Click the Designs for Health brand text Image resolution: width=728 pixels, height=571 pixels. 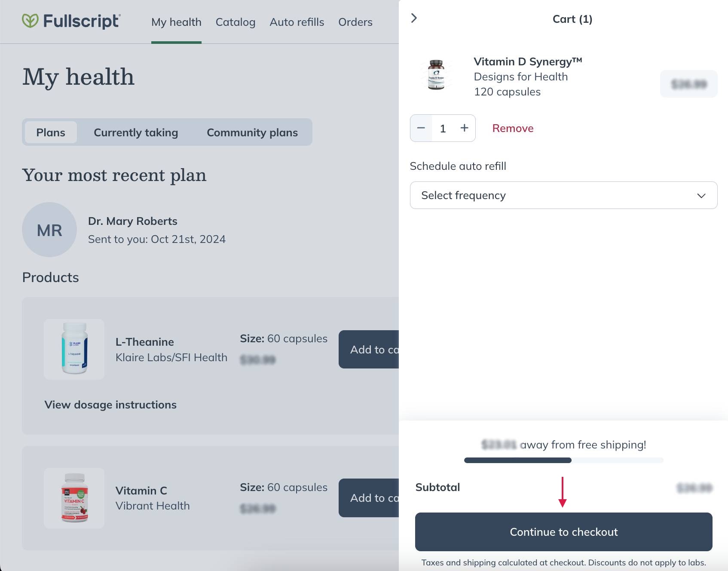coord(521,77)
